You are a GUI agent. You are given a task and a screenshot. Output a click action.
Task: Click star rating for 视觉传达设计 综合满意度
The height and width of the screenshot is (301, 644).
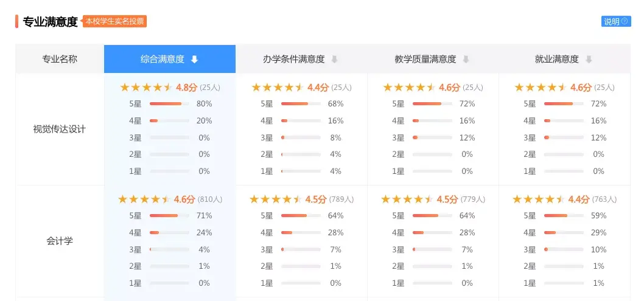click(146, 88)
